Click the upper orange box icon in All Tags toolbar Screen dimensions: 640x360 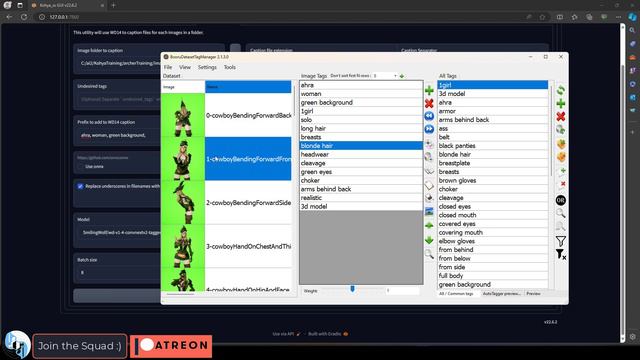pyautogui.click(x=561, y=144)
